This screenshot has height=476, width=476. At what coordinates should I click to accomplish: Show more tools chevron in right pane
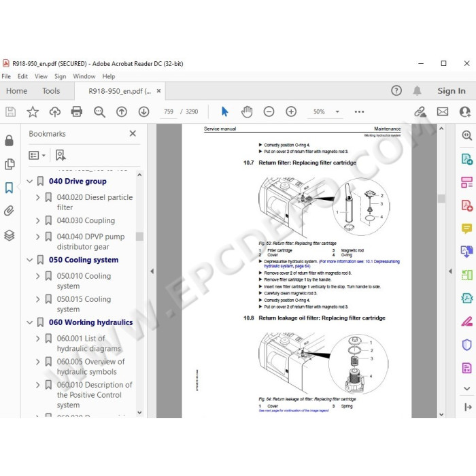[x=467, y=388]
